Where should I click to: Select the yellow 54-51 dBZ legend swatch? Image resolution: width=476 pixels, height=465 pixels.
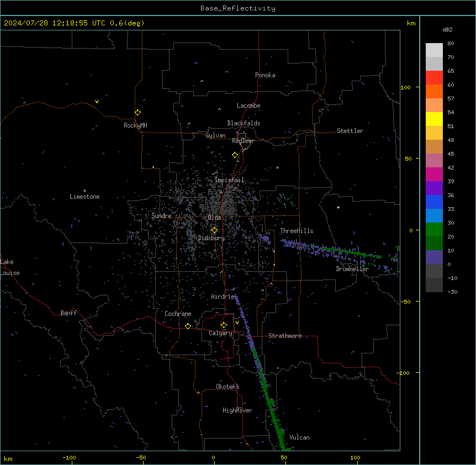tap(434, 119)
